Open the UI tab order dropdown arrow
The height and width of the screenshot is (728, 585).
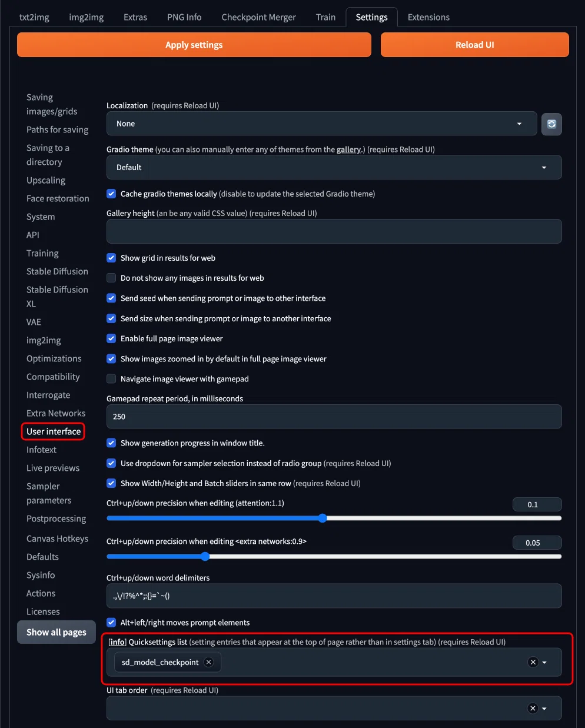(544, 709)
